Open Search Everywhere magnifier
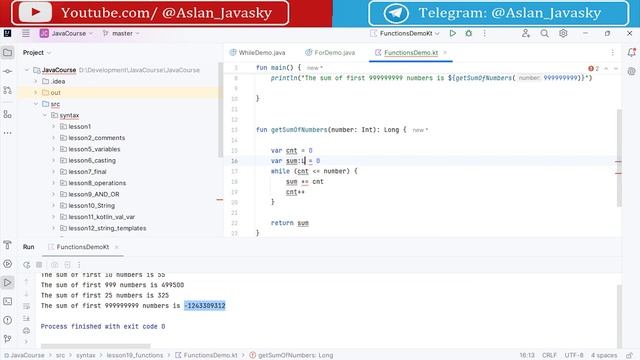Image resolution: width=640 pixels, height=360 pixels. pos(544,33)
